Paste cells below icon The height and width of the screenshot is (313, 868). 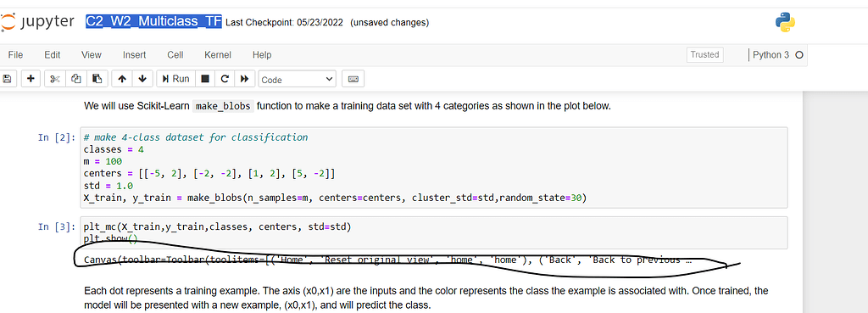click(x=97, y=79)
